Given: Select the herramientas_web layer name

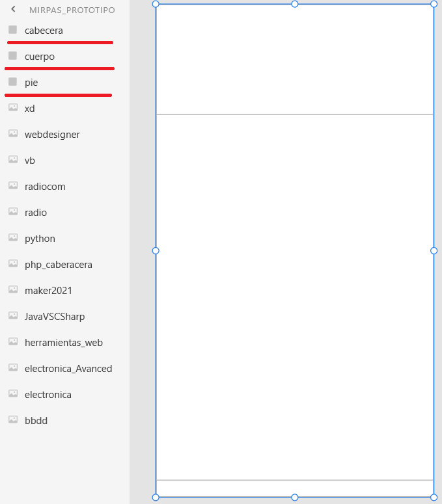Looking at the screenshot, I should point(63,343).
